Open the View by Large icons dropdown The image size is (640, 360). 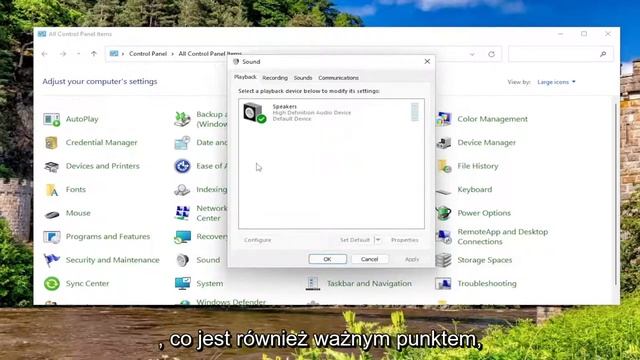pyautogui.click(x=556, y=82)
